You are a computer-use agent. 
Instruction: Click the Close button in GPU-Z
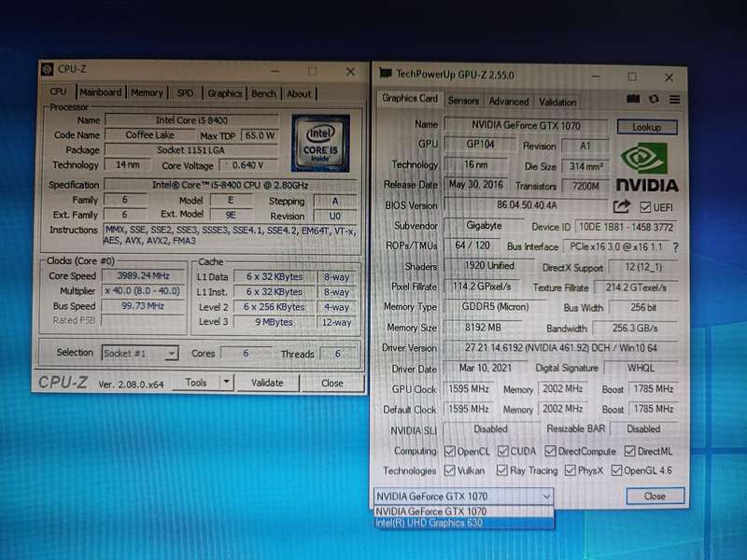click(x=655, y=496)
